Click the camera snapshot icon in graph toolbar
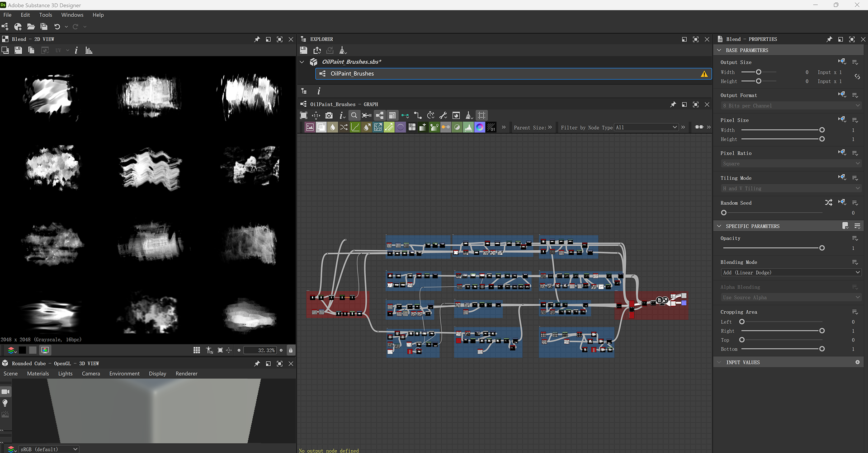Screen dimensions: 868x453 click(x=329, y=116)
